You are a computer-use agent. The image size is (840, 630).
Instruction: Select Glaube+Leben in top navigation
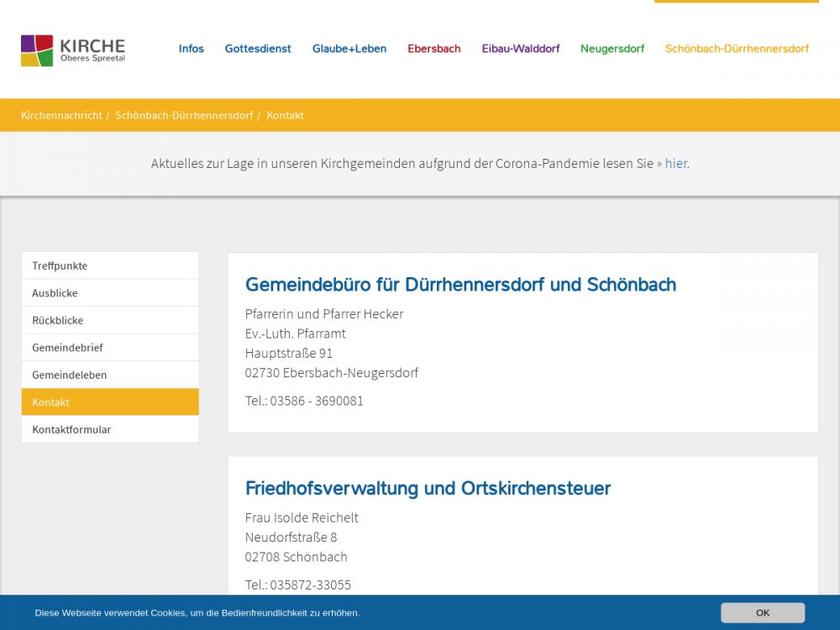click(349, 49)
